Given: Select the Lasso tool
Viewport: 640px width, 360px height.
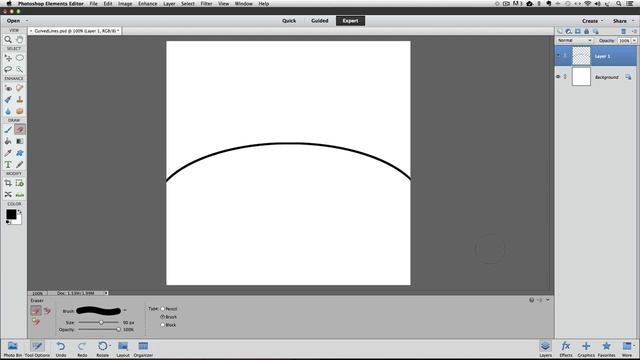Looking at the screenshot, I should [8, 69].
